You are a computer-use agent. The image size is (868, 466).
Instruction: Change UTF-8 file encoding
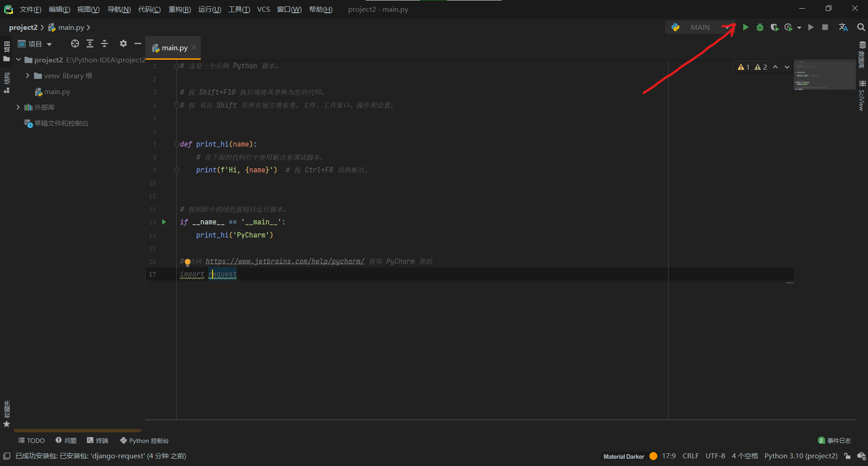pyautogui.click(x=715, y=456)
